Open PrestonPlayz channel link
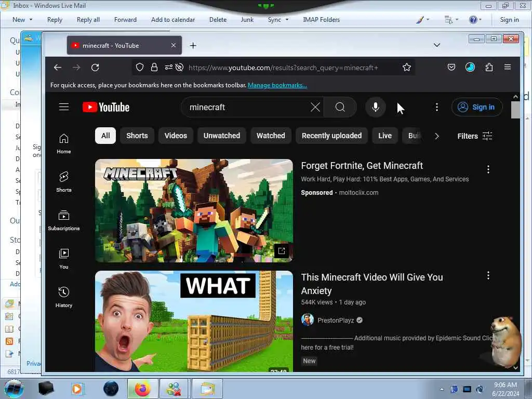This screenshot has height=399, width=532. (336, 320)
